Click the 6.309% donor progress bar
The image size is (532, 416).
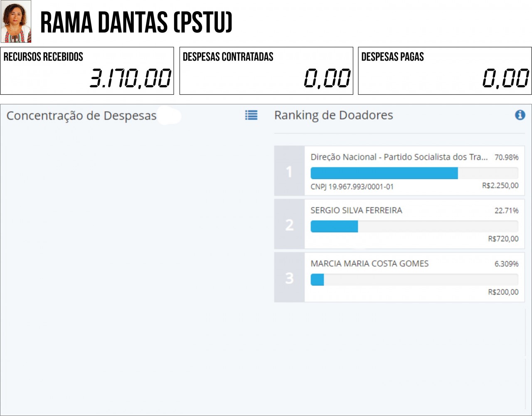point(414,279)
